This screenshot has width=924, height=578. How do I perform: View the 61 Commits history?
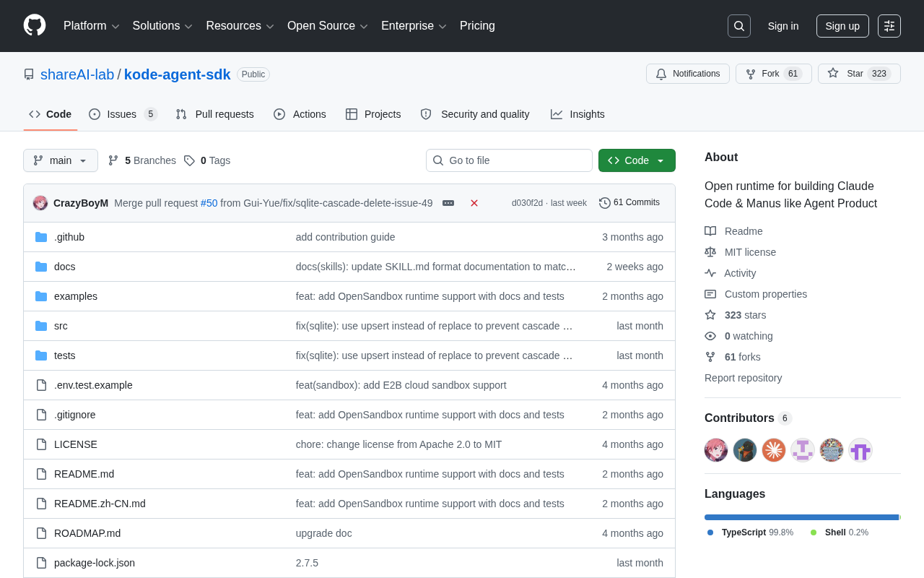click(629, 203)
